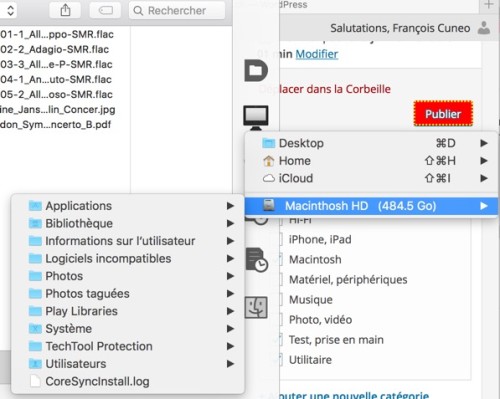Image resolution: width=500 pixels, height=399 pixels.
Task: Click the Tags icon in Finder toolbar
Action: click(x=105, y=10)
